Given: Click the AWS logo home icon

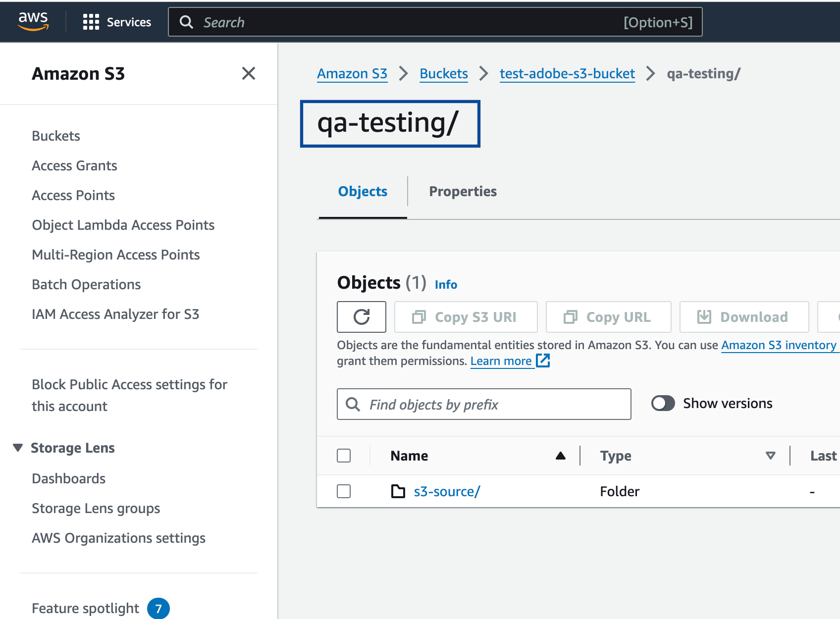Looking at the screenshot, I should 33,21.
